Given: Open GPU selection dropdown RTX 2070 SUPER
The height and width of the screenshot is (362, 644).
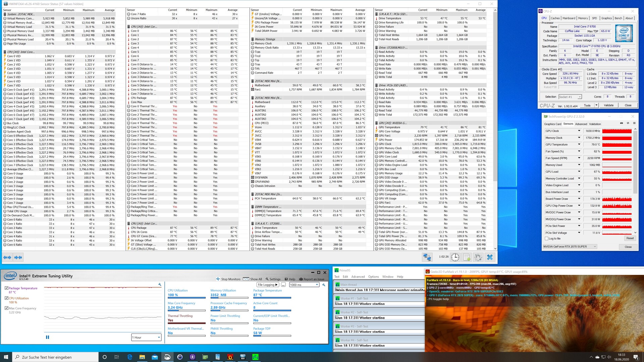Looking at the screenshot, I should [x=570, y=246].
